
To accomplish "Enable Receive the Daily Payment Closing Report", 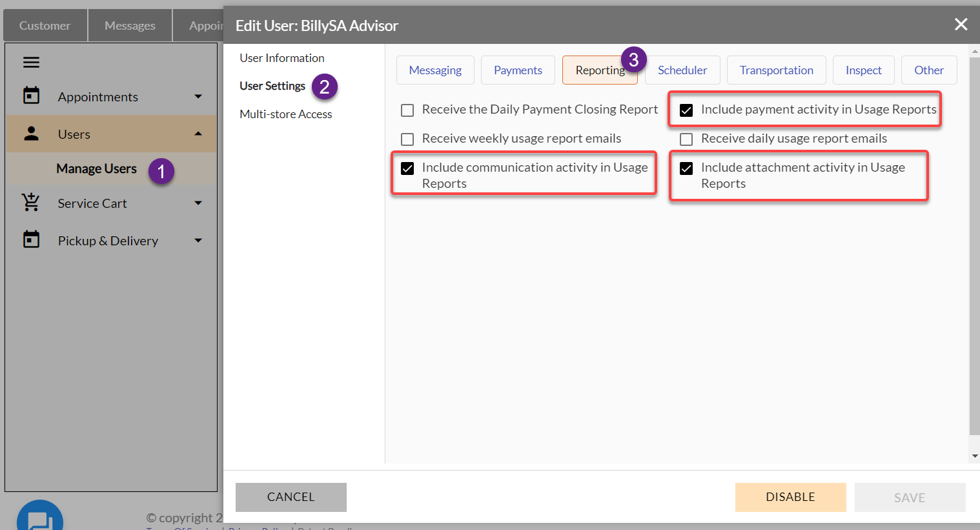I will pyautogui.click(x=407, y=110).
